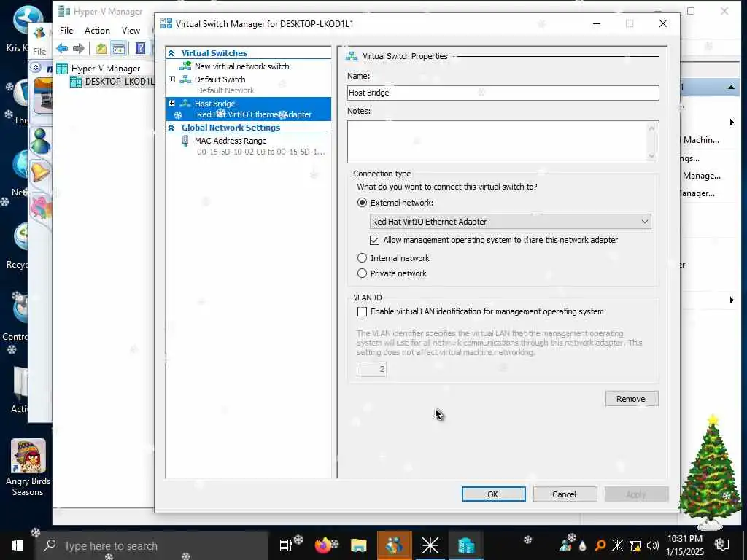Click inside the Notes text area
747x560 pixels.
click(x=496, y=142)
